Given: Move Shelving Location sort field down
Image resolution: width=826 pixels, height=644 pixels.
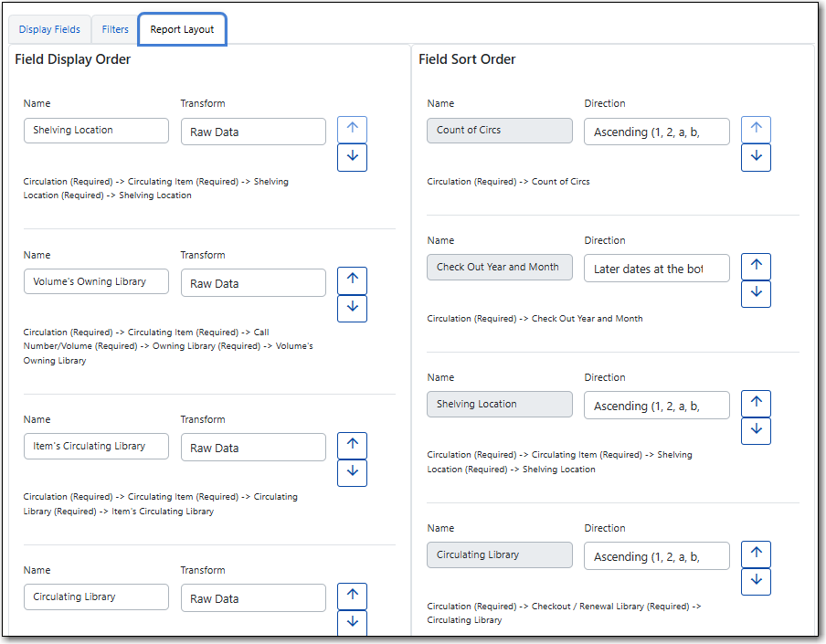Looking at the screenshot, I should (x=756, y=430).
